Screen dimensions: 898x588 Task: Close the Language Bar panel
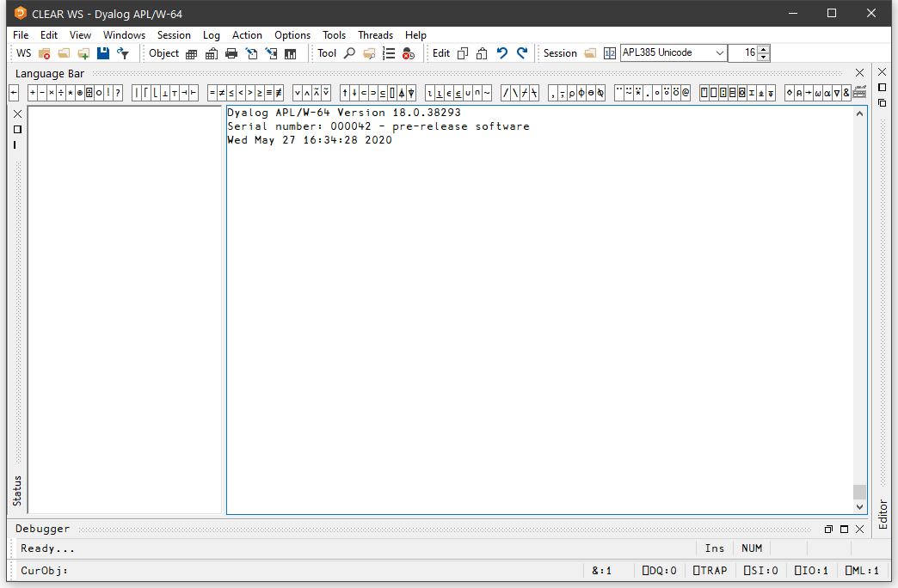[859, 73]
